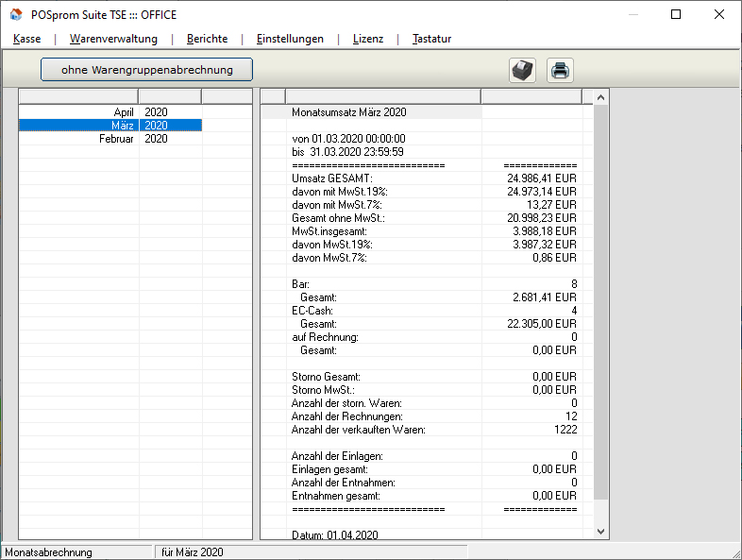The height and width of the screenshot is (560, 742).
Task: Click the 'Einlagen gesamt:' label
Action: tap(329, 470)
